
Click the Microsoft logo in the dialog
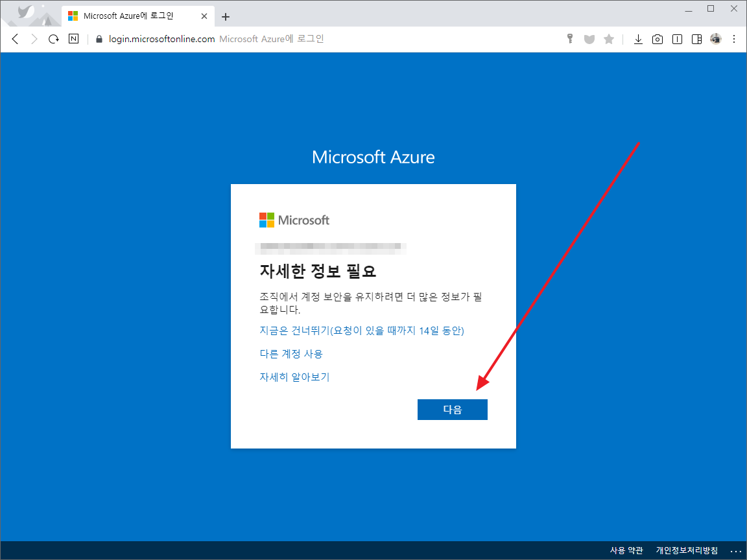(294, 220)
